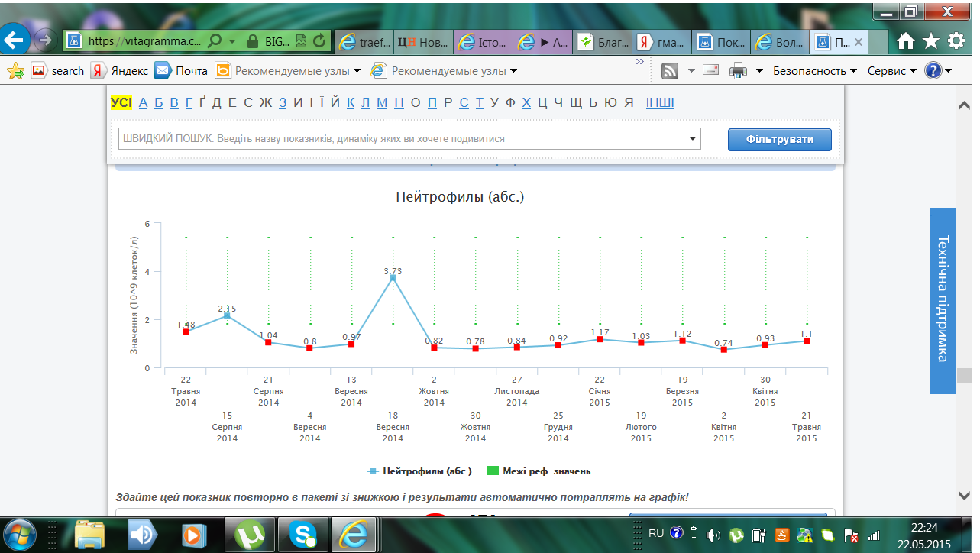Screen dimensions: 980x553
Task: Open the Почта favorite link
Action: (182, 71)
